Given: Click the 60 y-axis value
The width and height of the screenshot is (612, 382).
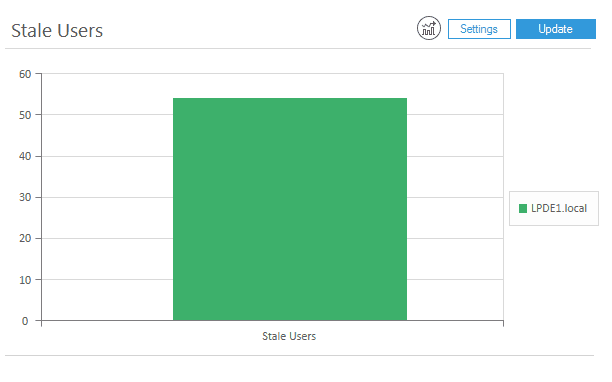Looking at the screenshot, I should coord(25,74).
